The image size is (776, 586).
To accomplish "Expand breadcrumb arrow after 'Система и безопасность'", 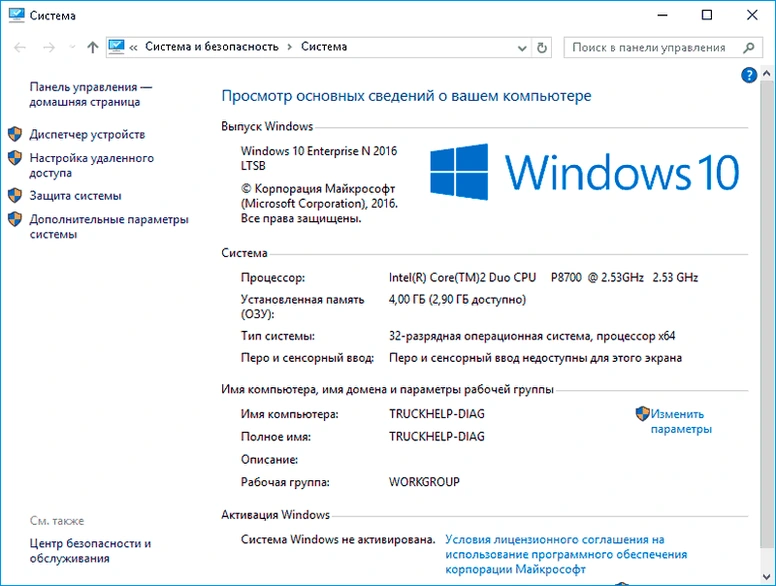I will [x=290, y=47].
